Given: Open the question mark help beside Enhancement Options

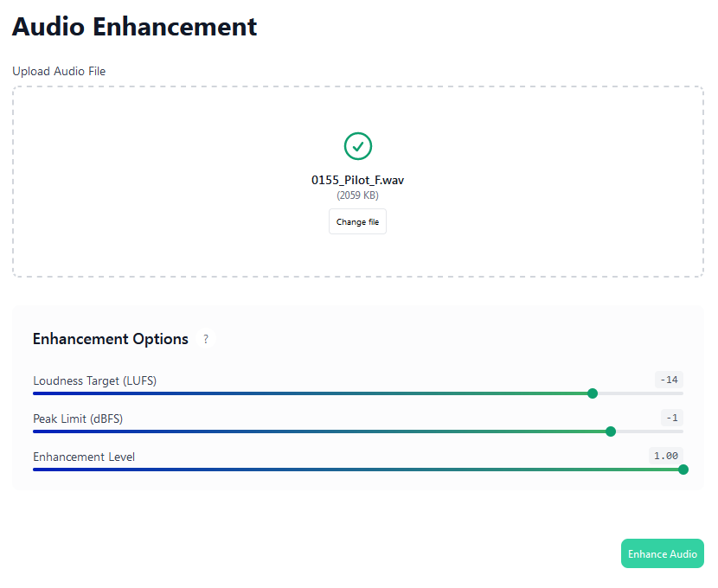Looking at the screenshot, I should click(x=206, y=339).
